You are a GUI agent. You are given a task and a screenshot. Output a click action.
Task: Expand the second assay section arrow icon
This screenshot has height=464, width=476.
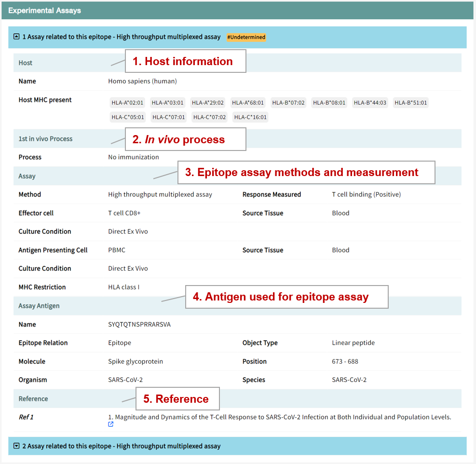point(16,446)
